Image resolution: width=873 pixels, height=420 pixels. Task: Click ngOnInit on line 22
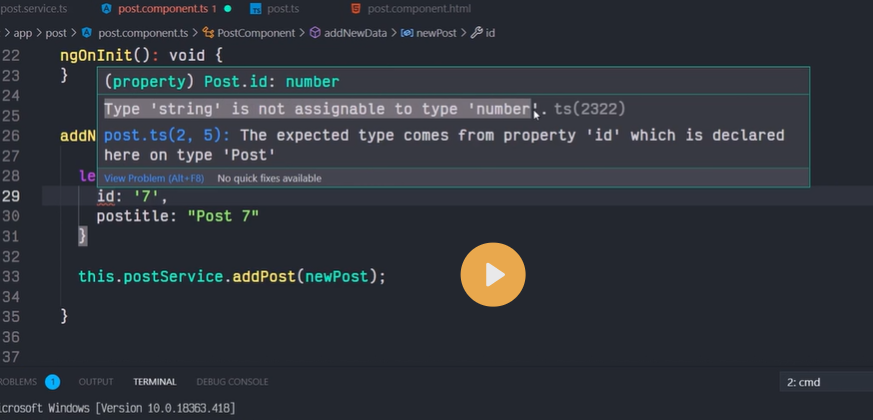(x=96, y=56)
